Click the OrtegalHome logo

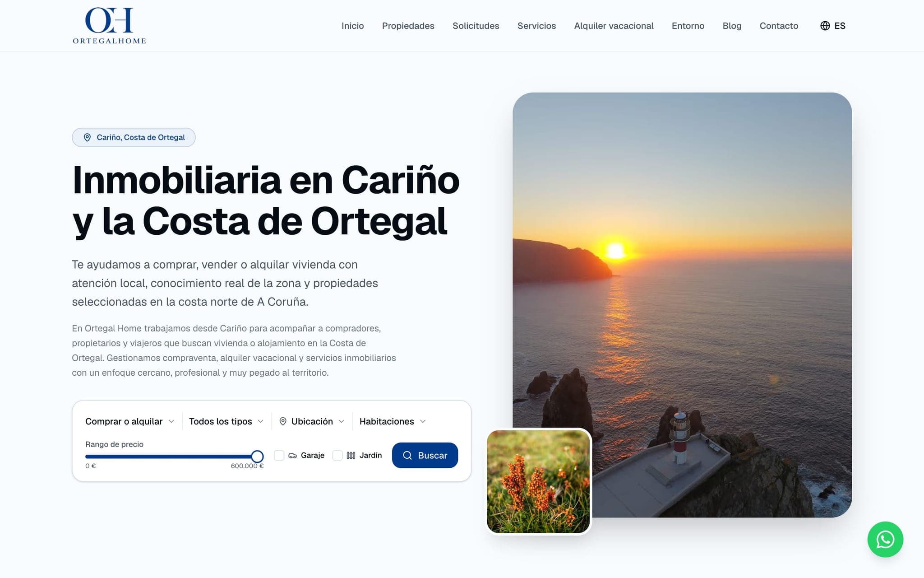click(x=109, y=26)
